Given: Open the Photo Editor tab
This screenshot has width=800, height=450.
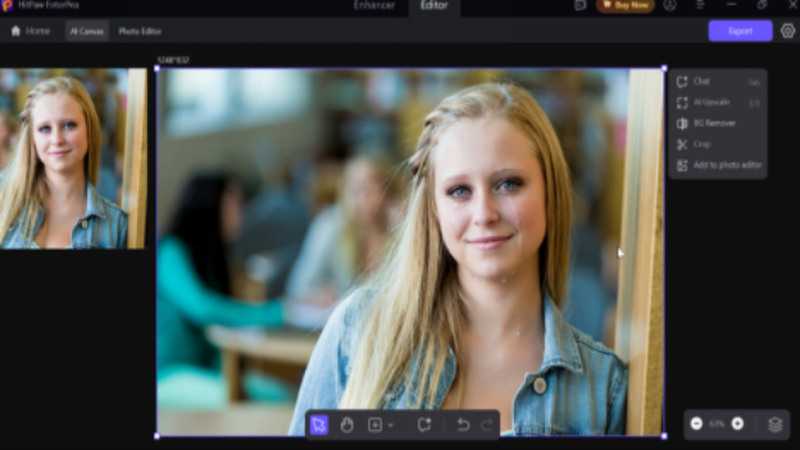Looking at the screenshot, I should click(x=140, y=31).
